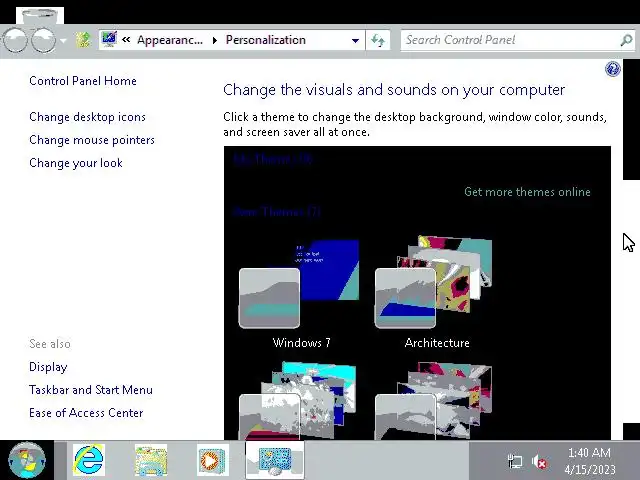This screenshot has height=480, width=640.
Task: Click the Control Panel address bar icon
Action: pos(109,40)
